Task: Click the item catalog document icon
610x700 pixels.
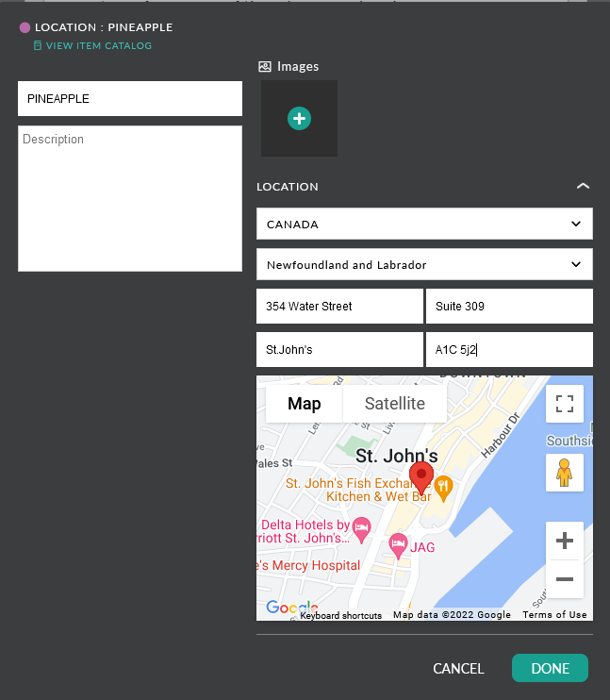Action: coord(38,45)
